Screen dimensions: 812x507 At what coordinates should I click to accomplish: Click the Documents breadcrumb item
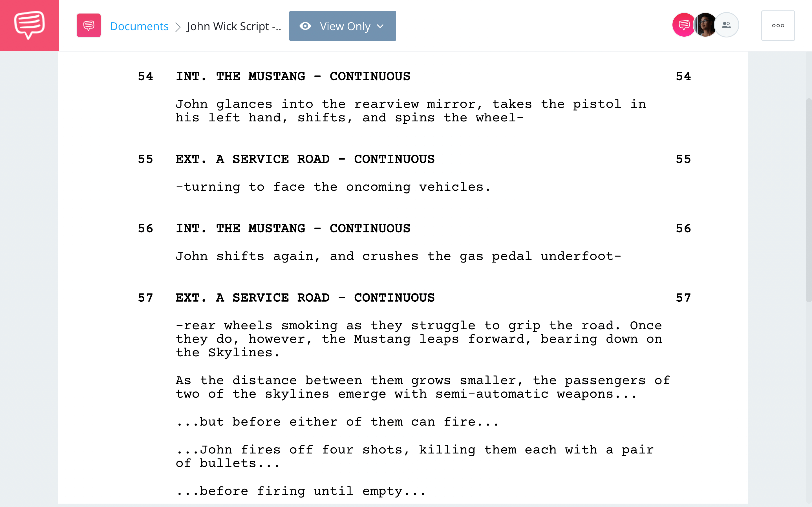(138, 25)
